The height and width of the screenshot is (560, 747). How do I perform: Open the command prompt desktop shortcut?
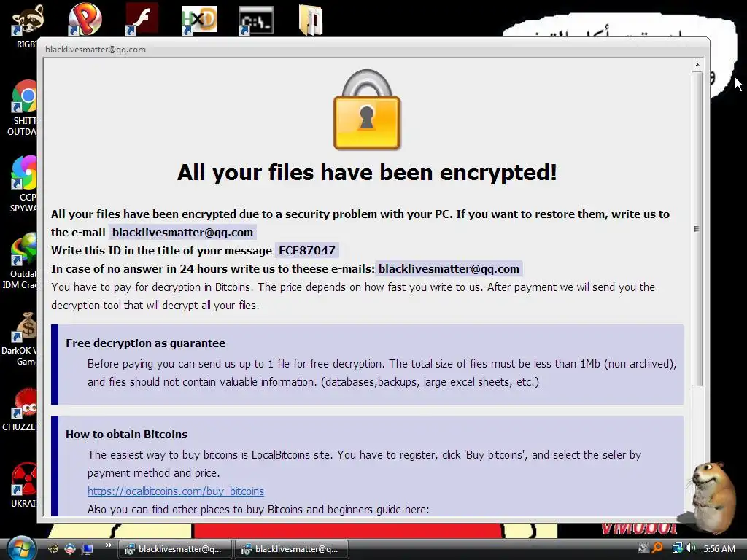click(x=256, y=20)
